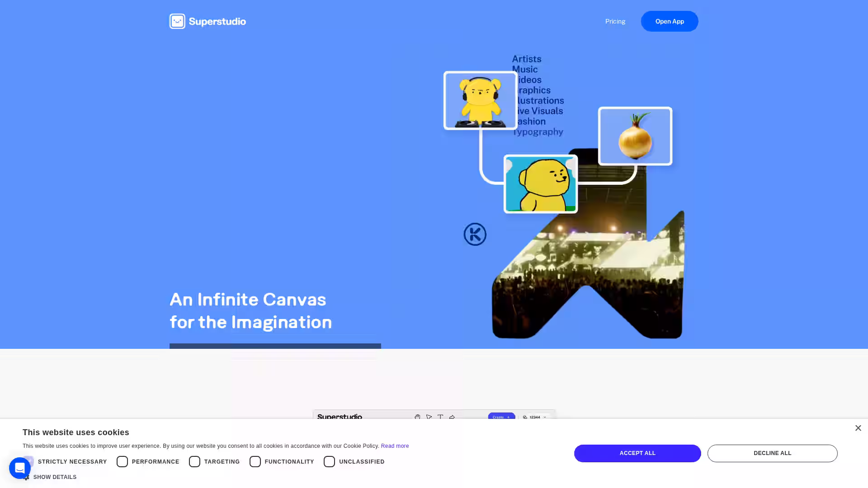The width and height of the screenshot is (868, 488).
Task: Click the Open App button
Action: coord(669,21)
